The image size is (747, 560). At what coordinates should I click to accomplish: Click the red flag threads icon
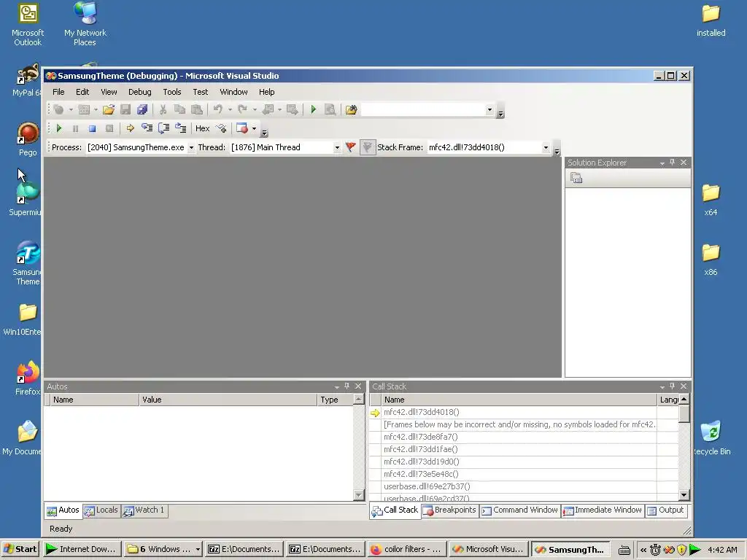[351, 147]
